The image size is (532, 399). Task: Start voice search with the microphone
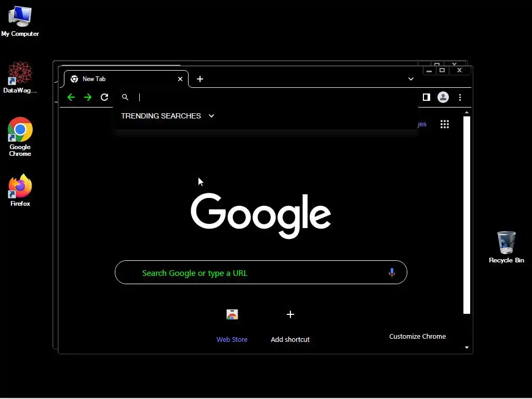(392, 272)
